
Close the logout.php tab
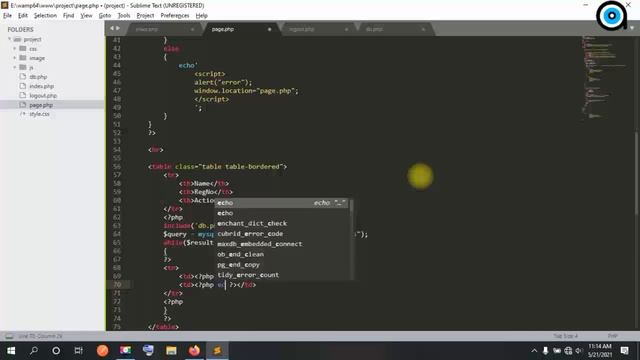click(x=347, y=29)
